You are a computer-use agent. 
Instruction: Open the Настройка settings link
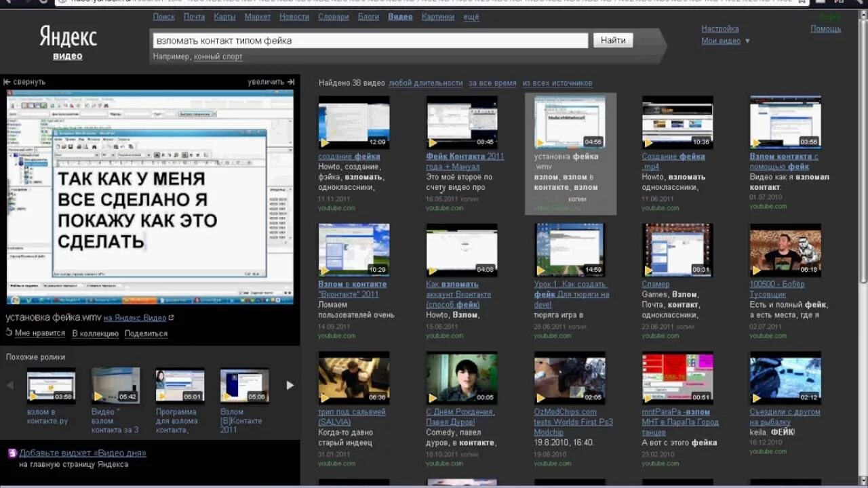720,29
